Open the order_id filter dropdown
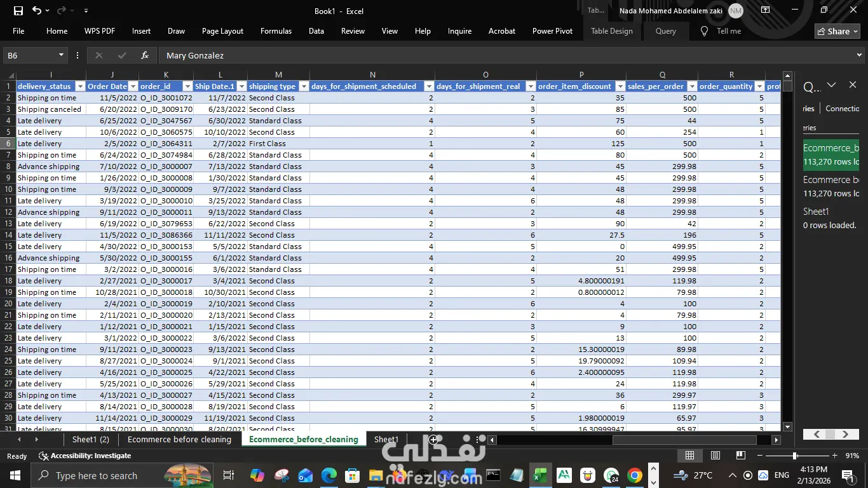This screenshot has width=868, height=488. (x=187, y=86)
